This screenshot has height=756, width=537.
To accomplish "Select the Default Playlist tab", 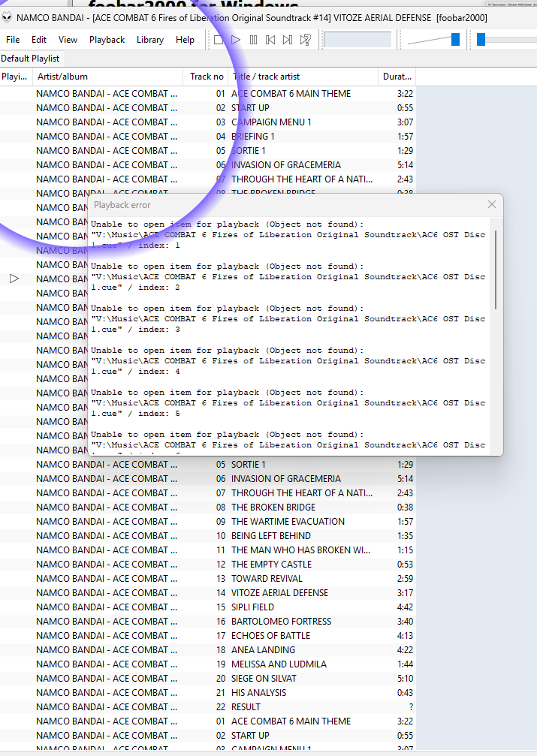I will [x=31, y=59].
